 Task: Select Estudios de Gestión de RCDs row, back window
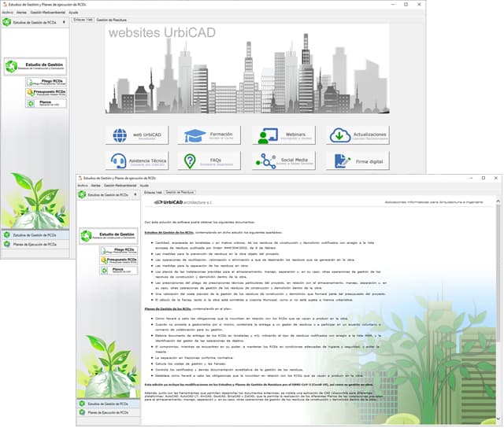tap(35, 235)
